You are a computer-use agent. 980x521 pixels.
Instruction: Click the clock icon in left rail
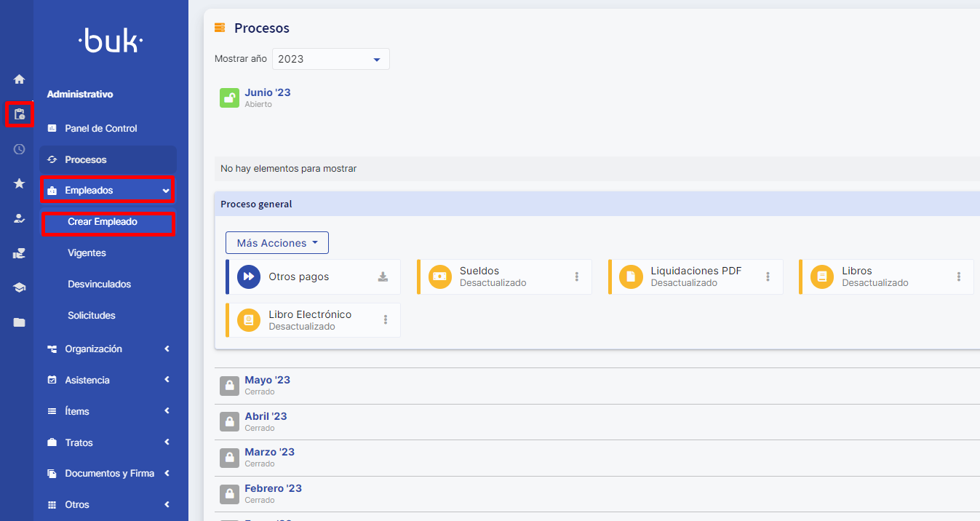(20, 149)
